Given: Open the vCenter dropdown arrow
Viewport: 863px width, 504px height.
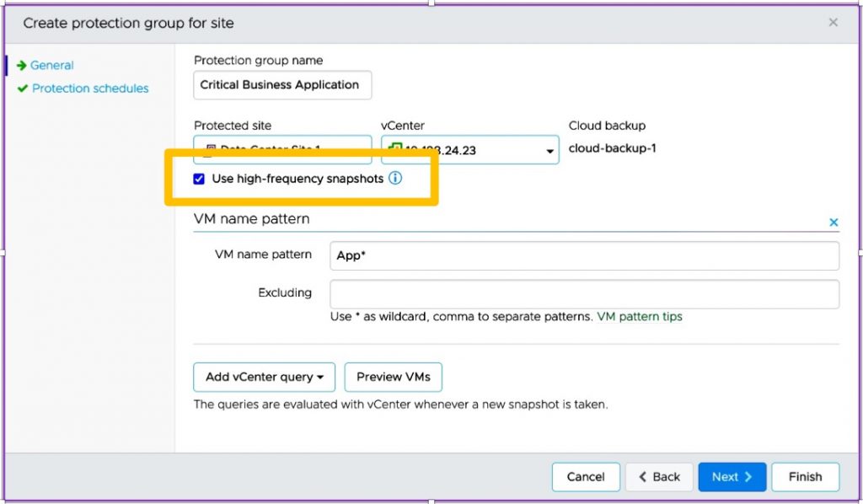Looking at the screenshot, I should coord(549,151).
